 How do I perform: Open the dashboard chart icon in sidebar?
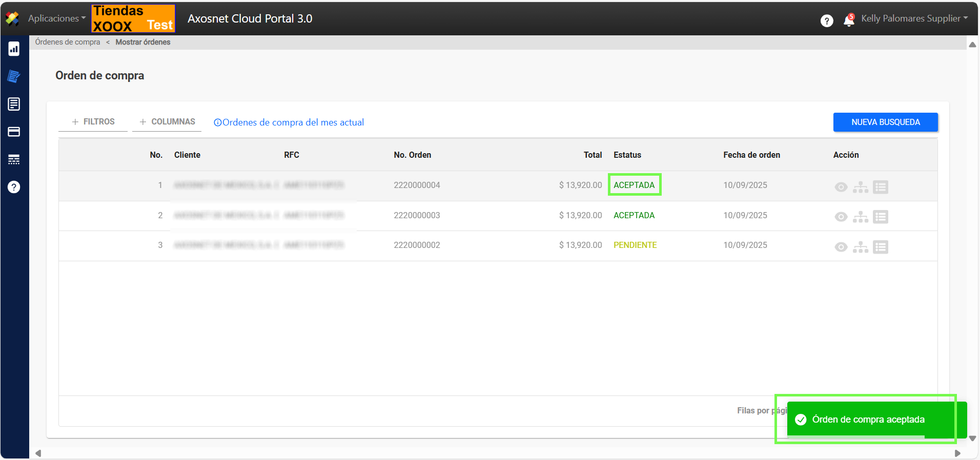click(14, 49)
